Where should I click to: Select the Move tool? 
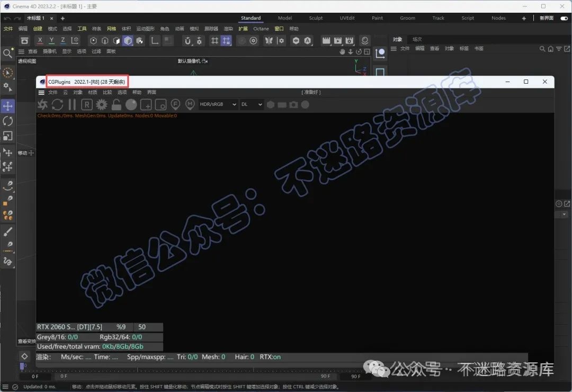coord(7,106)
